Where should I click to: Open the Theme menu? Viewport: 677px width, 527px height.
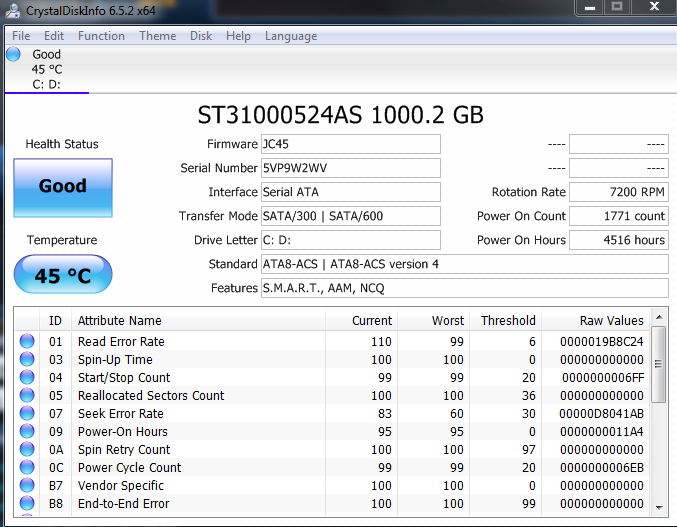157,36
